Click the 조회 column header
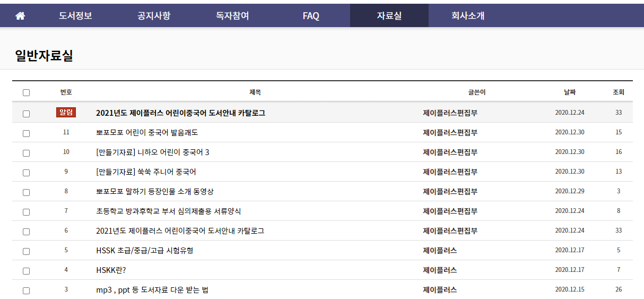The image size is (644, 299). tap(619, 92)
